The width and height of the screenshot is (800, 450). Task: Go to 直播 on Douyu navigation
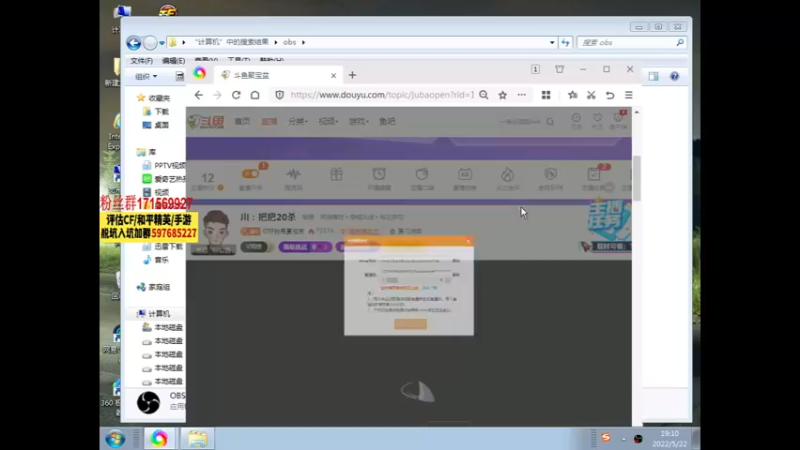269,121
